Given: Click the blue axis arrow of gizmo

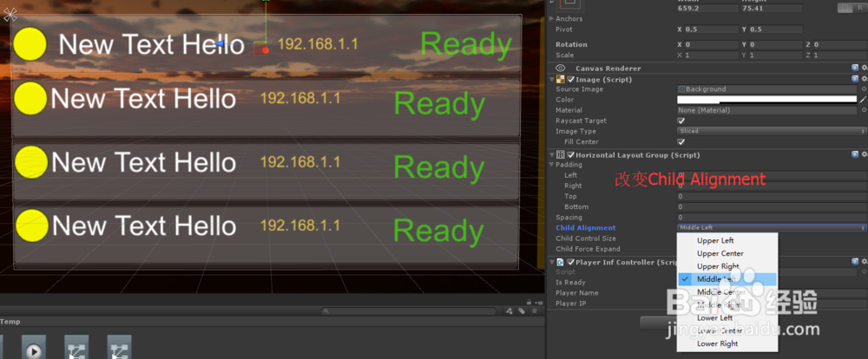Looking at the screenshot, I should (219, 43).
